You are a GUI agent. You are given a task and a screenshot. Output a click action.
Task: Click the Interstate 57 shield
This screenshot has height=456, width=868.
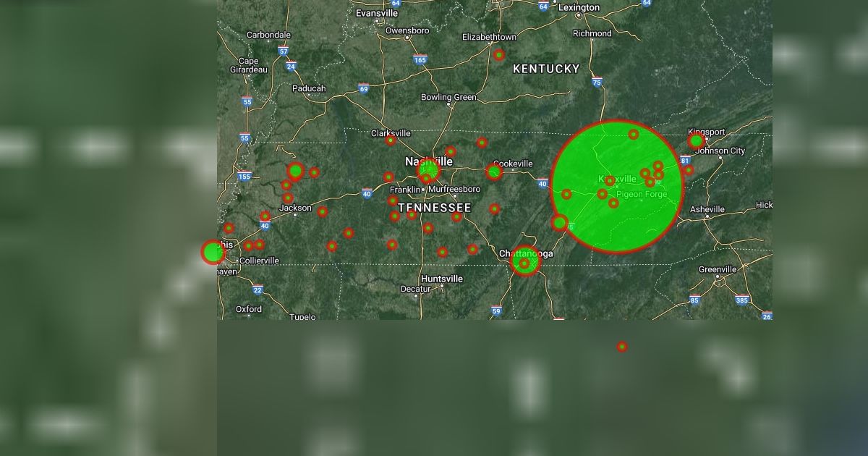click(283, 51)
